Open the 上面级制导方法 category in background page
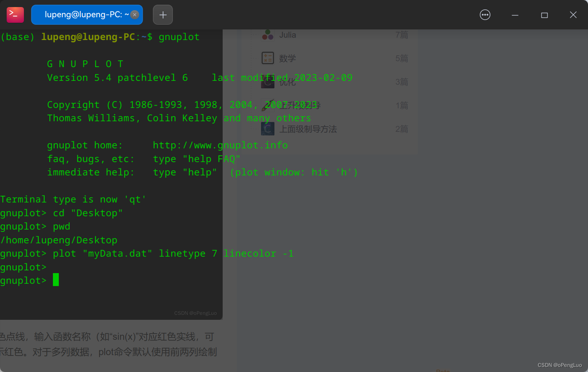Viewport: 588px width, 372px height. pos(308,129)
